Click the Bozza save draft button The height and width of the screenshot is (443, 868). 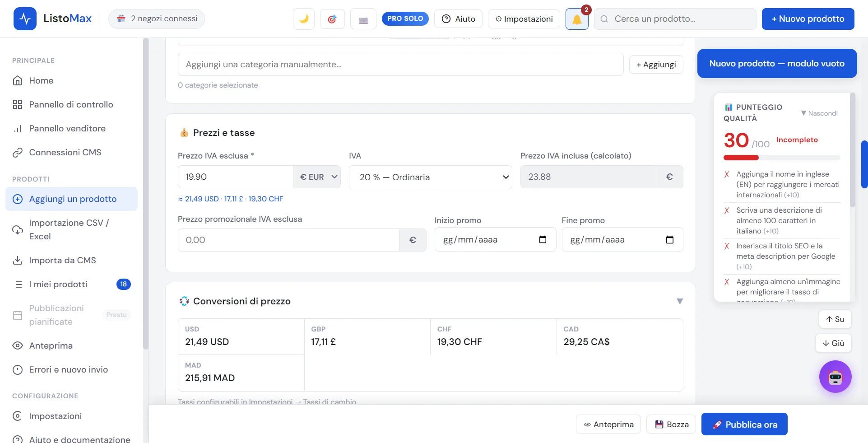tap(672, 424)
